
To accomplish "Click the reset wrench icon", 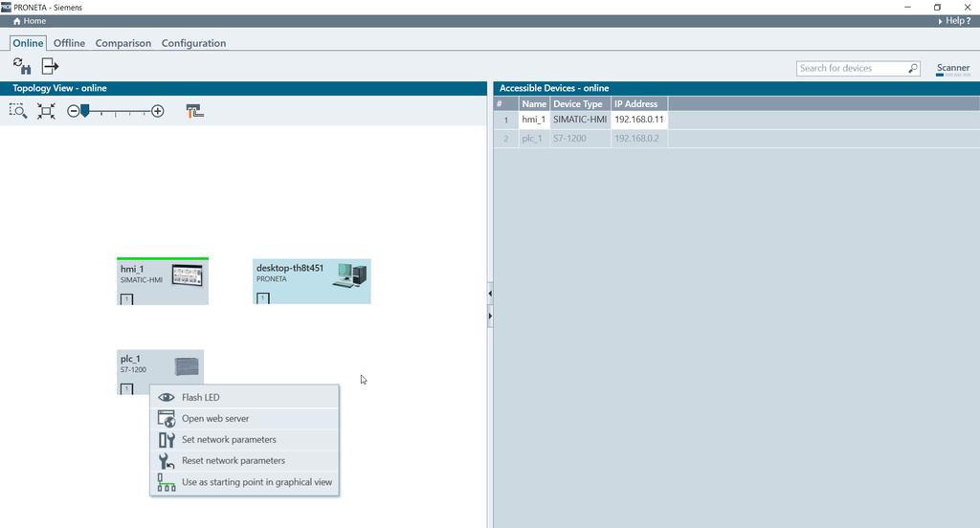I will pyautogui.click(x=167, y=461).
